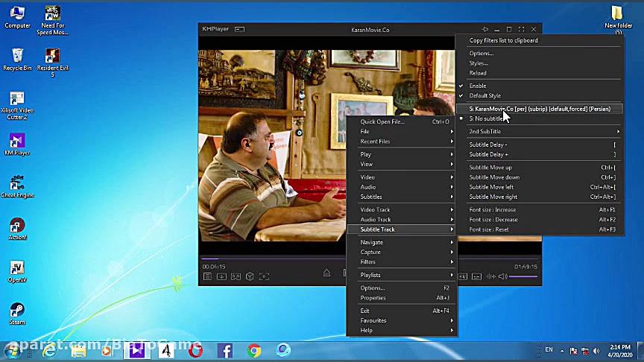Select the S: No subtitle radio option

(539, 118)
